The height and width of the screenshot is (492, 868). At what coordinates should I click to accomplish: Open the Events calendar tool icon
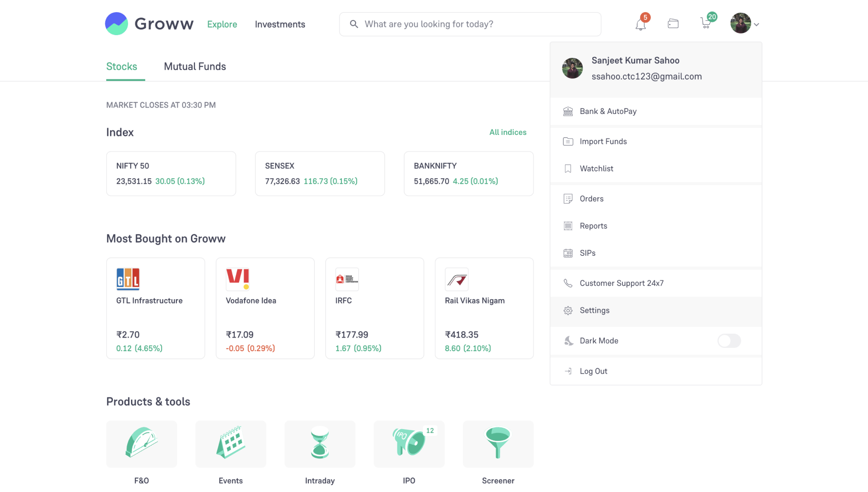pos(231,444)
